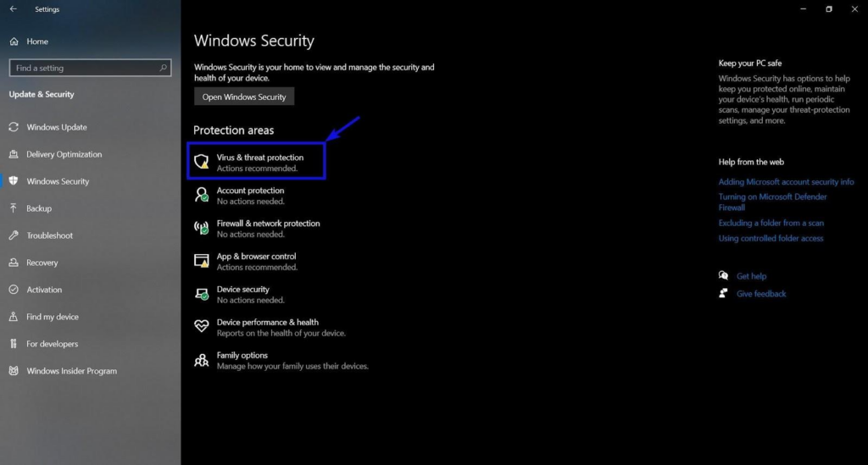Viewport: 868px width, 465px height.
Task: Select Delivery Optimization in the sidebar
Action: pos(64,154)
